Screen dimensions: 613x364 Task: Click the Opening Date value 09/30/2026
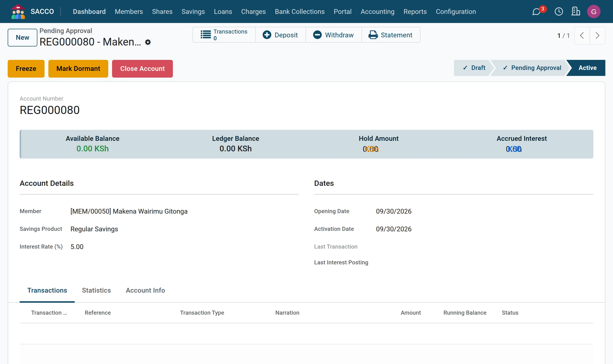coord(394,211)
